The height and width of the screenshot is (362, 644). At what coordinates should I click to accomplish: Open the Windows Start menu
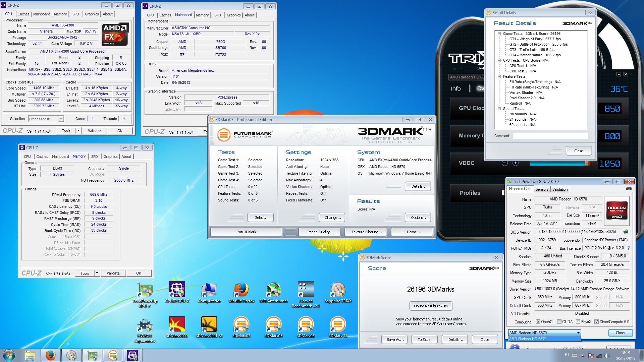tap(9, 355)
